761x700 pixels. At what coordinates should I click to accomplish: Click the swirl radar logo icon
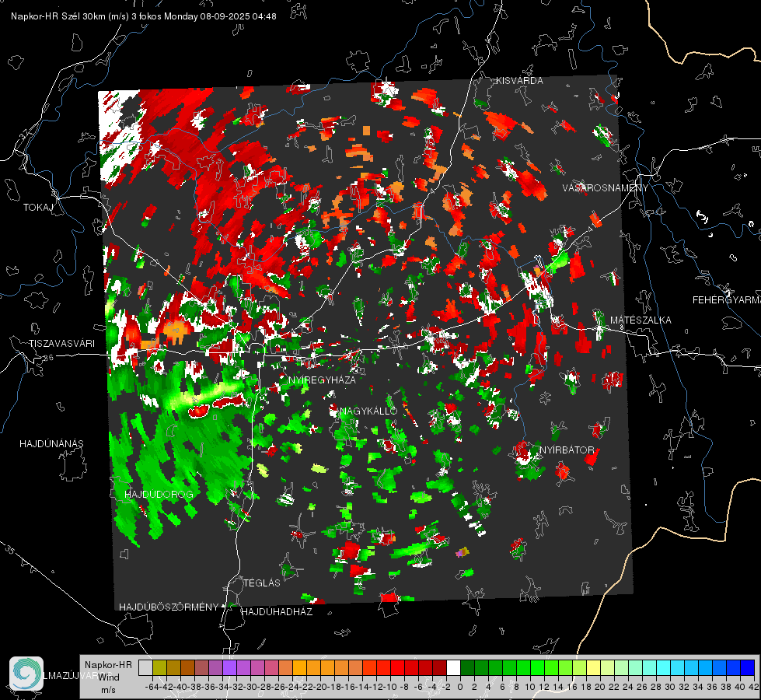[26, 674]
